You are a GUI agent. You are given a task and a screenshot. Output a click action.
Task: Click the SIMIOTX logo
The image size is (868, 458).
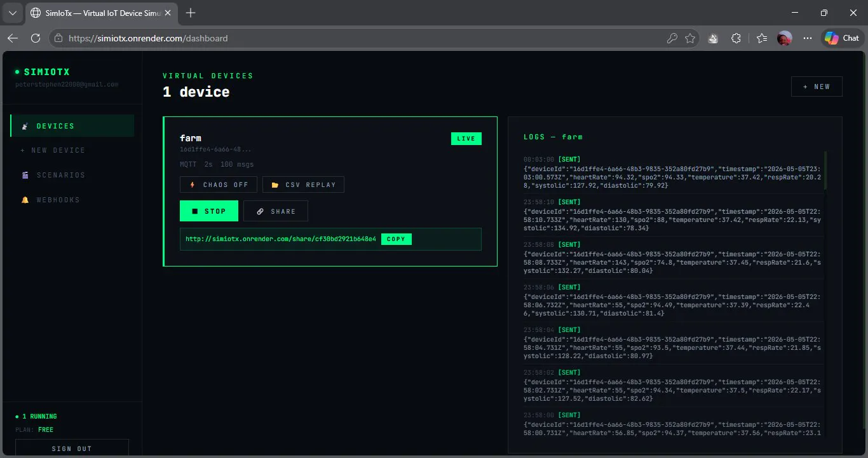[43, 72]
